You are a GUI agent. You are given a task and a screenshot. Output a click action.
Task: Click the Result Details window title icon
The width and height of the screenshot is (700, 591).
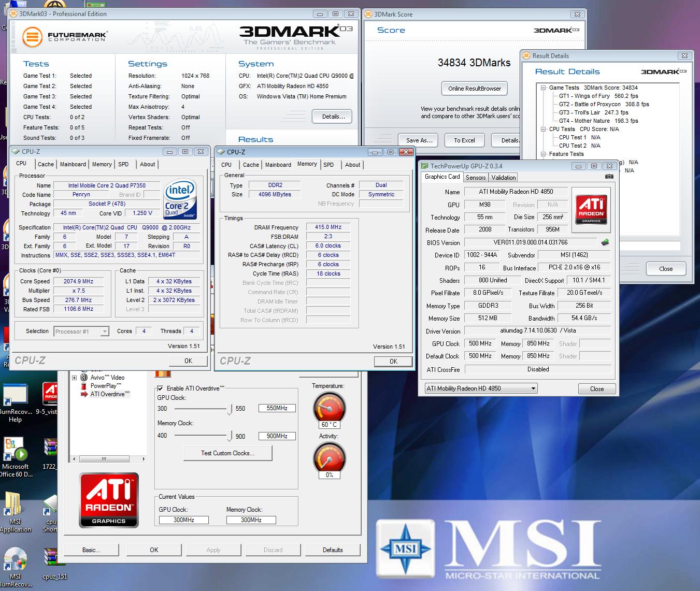(x=527, y=55)
